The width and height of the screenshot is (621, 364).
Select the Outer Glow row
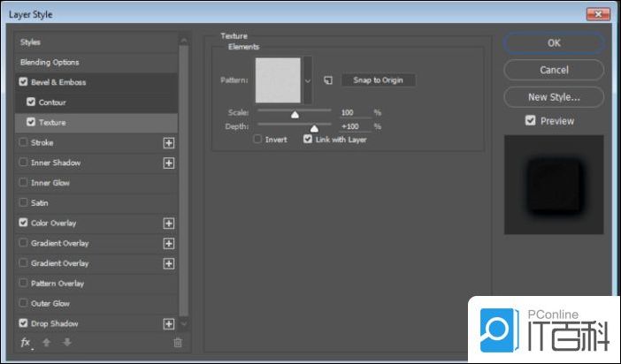(x=96, y=303)
